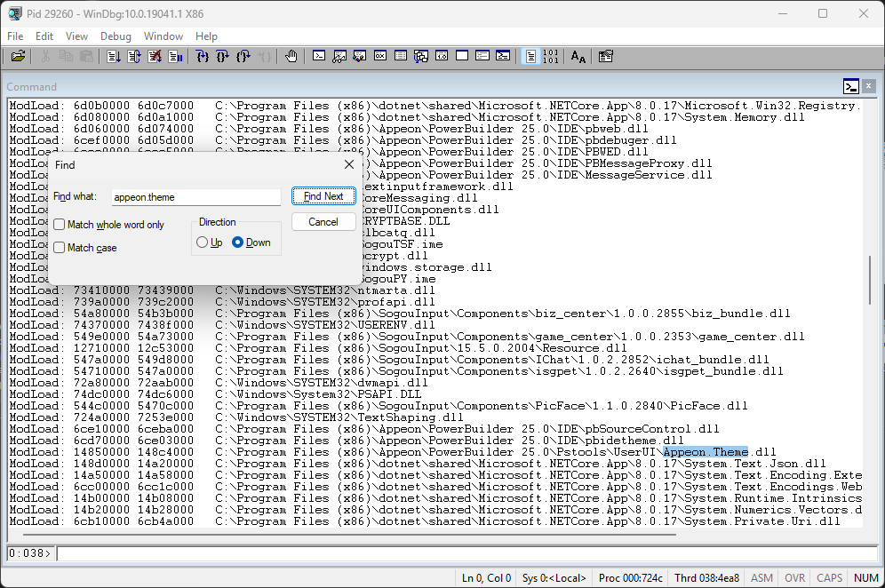Screen dimensions: 885x588
Task: Open the View menu
Action: 76,36
